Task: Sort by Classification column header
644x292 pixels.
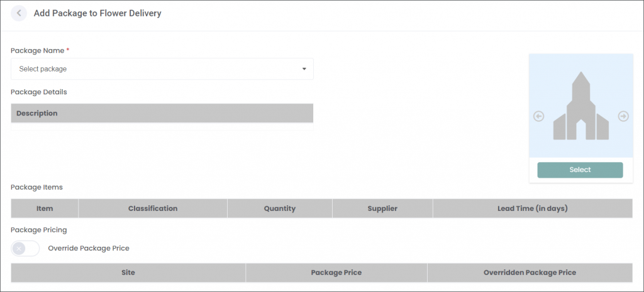Action: (x=153, y=208)
